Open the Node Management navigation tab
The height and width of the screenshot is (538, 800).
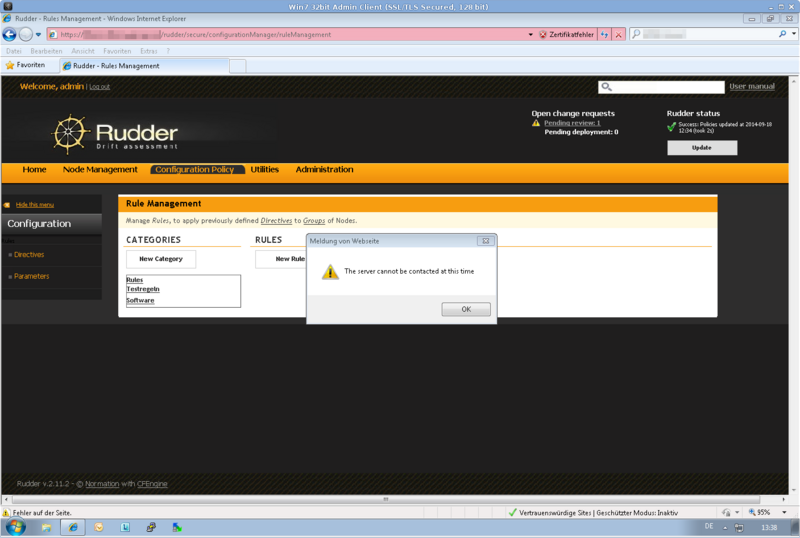(100, 169)
